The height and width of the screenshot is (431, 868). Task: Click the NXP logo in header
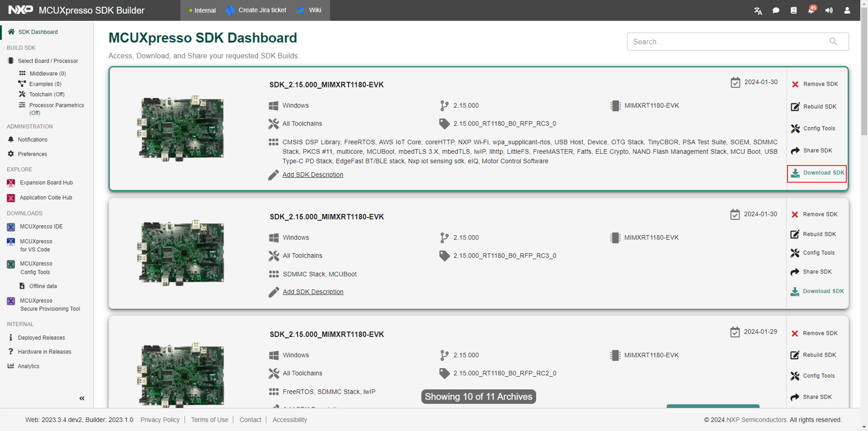point(21,10)
